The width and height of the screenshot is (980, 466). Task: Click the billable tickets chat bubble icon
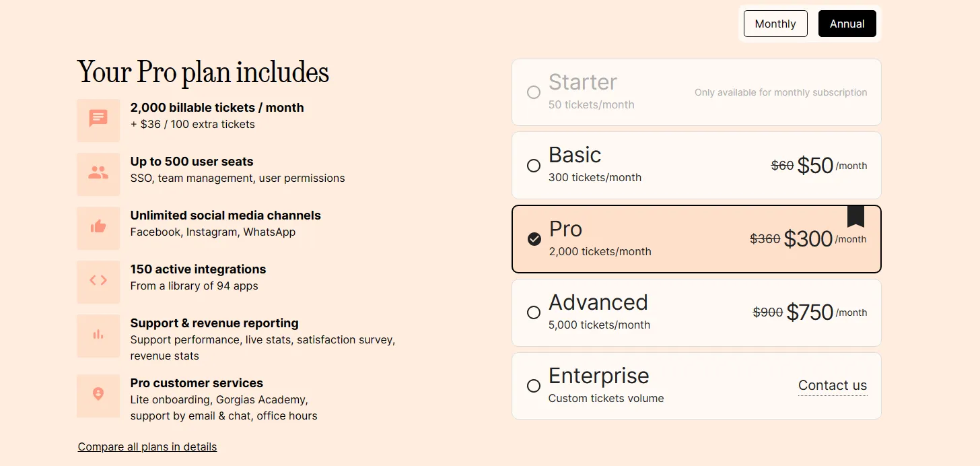(98, 119)
